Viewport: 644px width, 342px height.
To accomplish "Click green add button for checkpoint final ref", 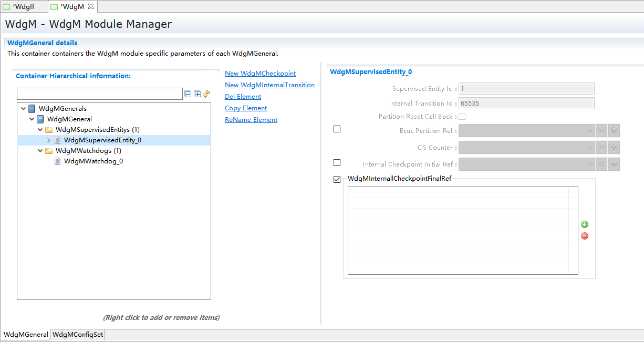I will (x=585, y=224).
